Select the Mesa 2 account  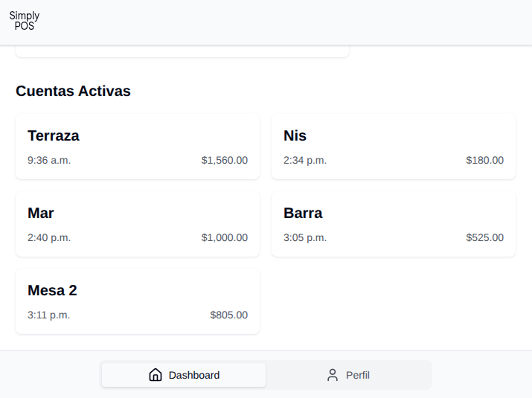click(x=138, y=301)
